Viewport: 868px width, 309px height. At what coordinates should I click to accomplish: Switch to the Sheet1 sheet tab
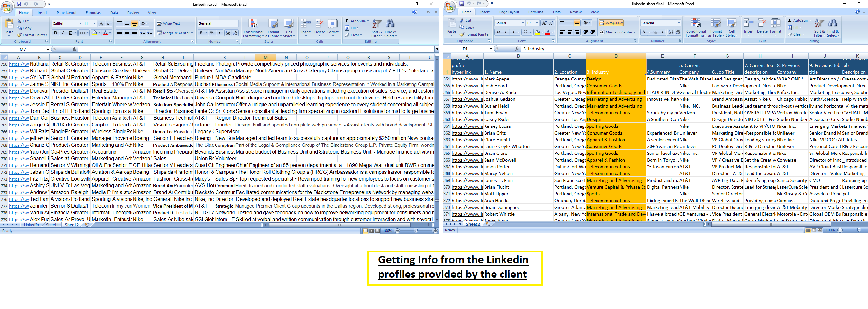pyautogui.click(x=52, y=225)
